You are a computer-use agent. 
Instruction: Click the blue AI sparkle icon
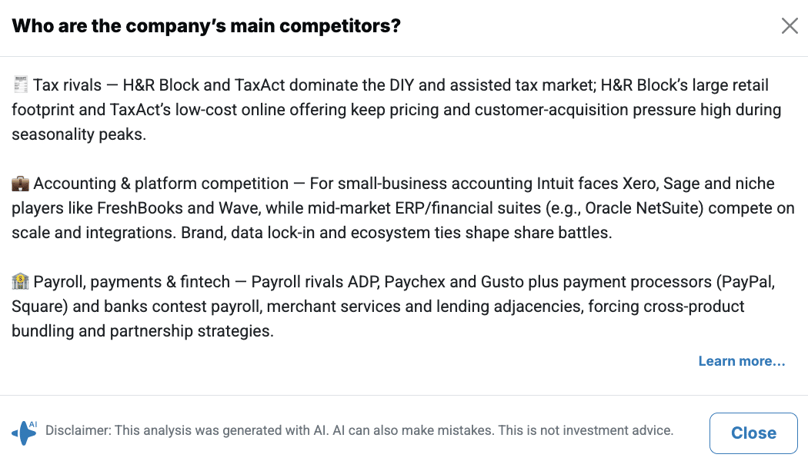tap(23, 432)
